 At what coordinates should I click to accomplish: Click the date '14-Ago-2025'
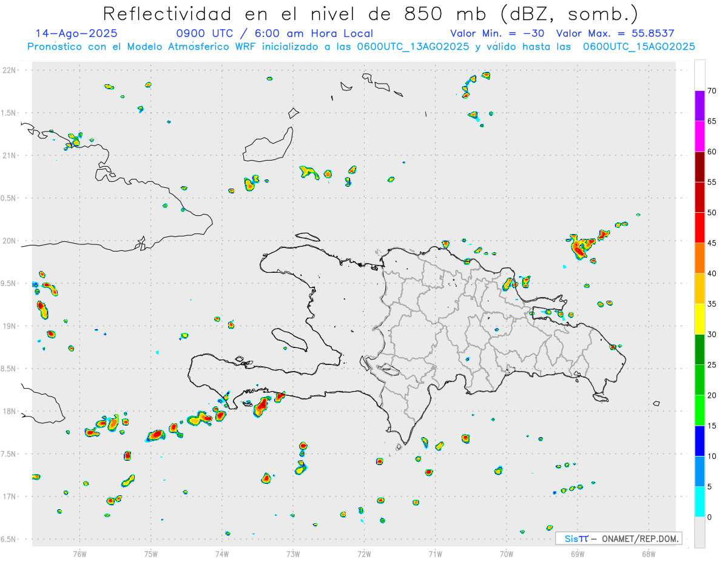pos(76,33)
